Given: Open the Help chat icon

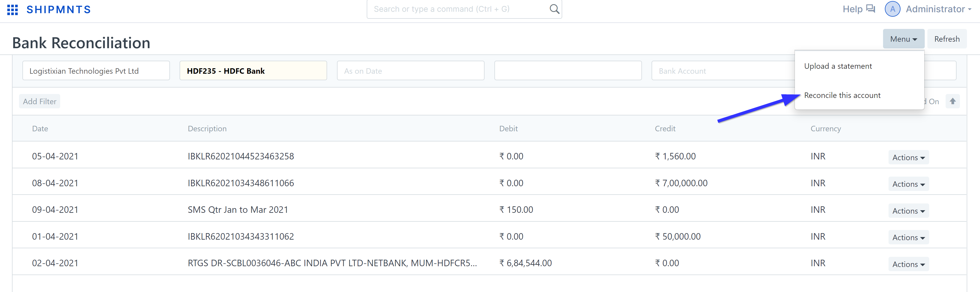Looking at the screenshot, I should (871, 9).
